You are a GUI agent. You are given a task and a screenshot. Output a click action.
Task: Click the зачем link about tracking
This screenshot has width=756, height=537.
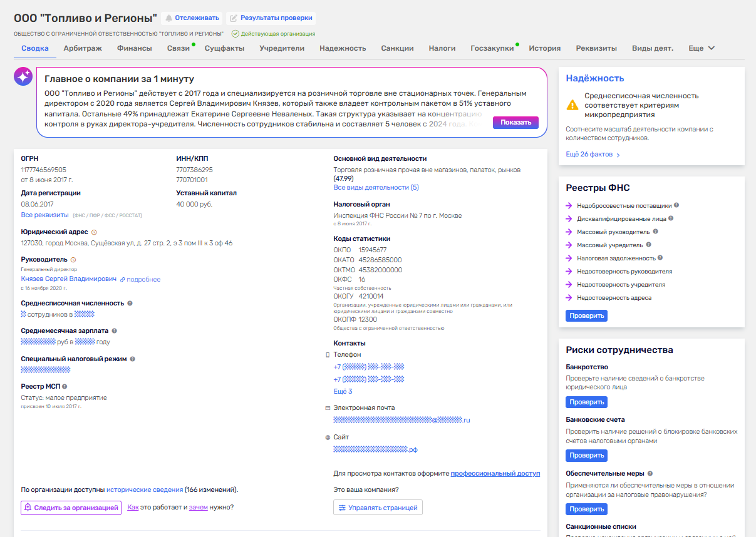(198, 507)
